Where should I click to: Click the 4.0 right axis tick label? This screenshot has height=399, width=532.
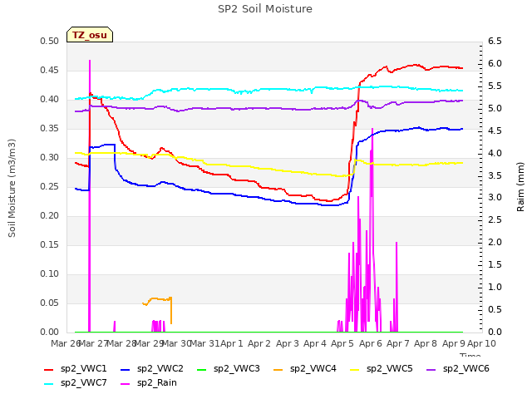495,153
